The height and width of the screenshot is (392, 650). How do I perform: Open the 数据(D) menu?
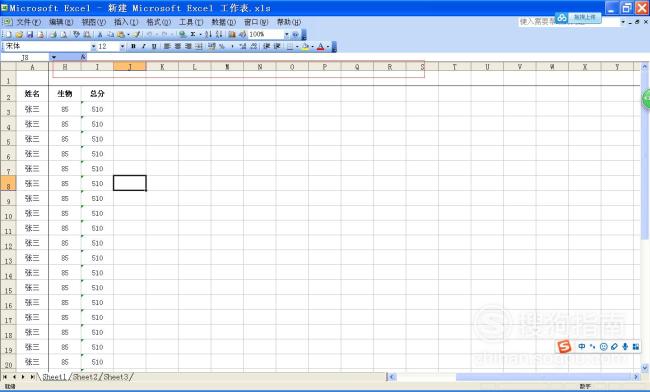223,22
